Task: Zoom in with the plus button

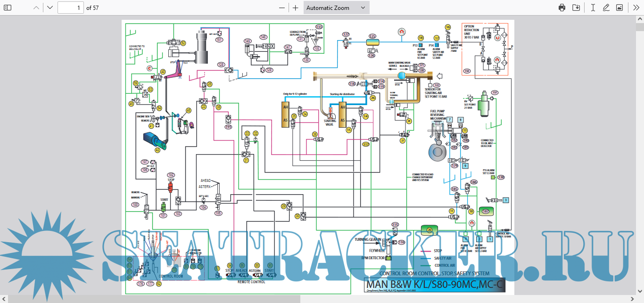Action: 296,8
